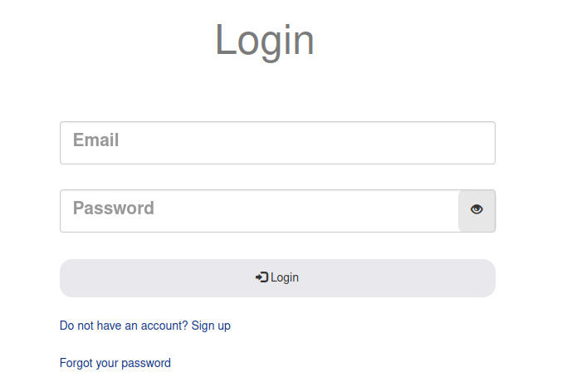The height and width of the screenshot is (392, 562).
Task: Toggle password visibility with the eye button
Action: tap(476, 210)
